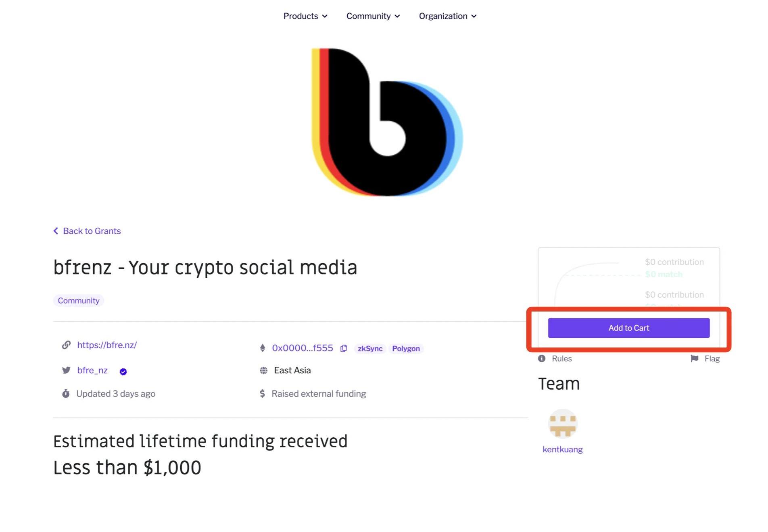Click the Community category tag
768x532 pixels.
[x=79, y=301]
